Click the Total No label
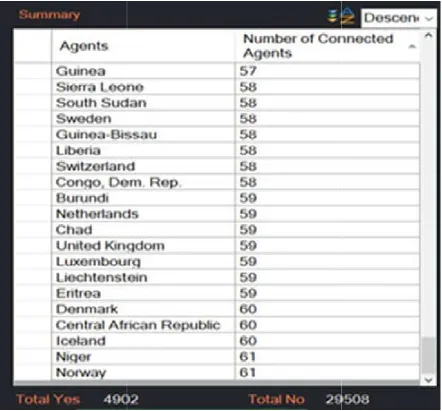The image size is (442, 411). pos(277,399)
